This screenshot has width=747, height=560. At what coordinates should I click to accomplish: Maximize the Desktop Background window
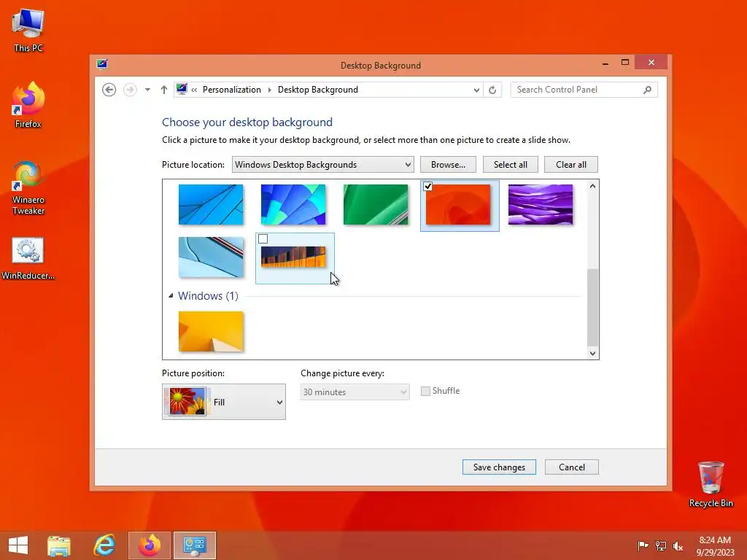click(x=625, y=63)
